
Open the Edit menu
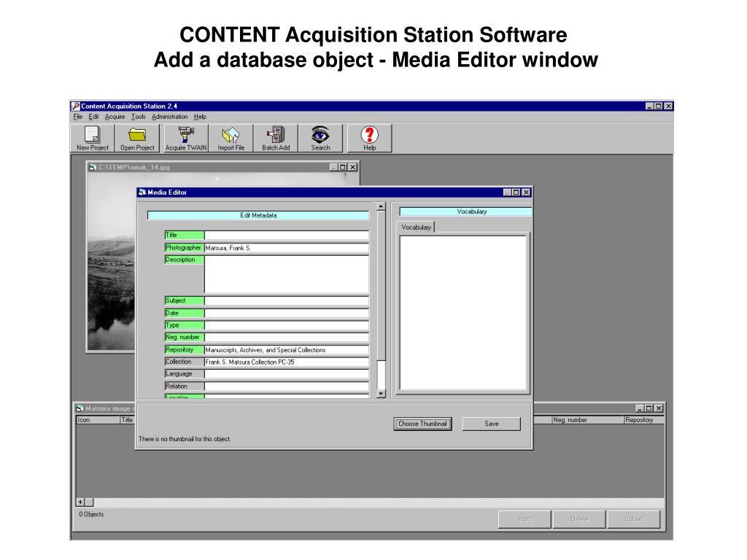coord(93,117)
